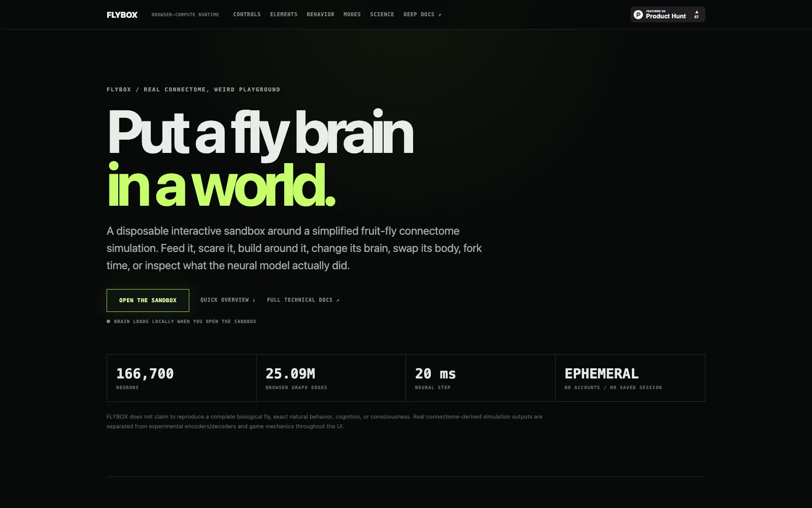Go to the Elements nav section
The image size is (812, 508).
(x=284, y=15)
